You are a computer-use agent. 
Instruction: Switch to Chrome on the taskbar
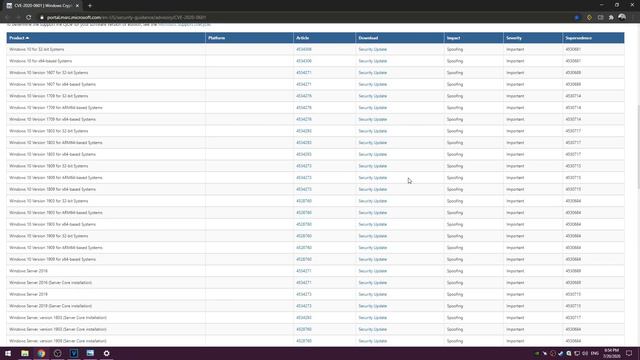point(41,353)
